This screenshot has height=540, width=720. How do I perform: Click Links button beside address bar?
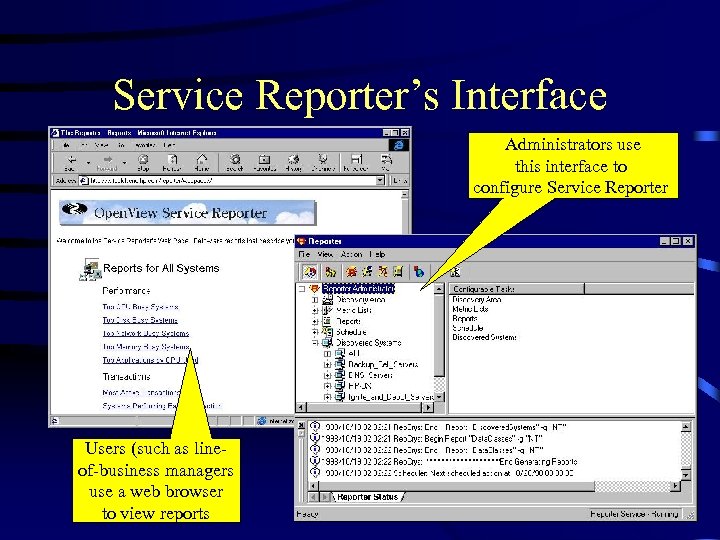[x=400, y=180]
